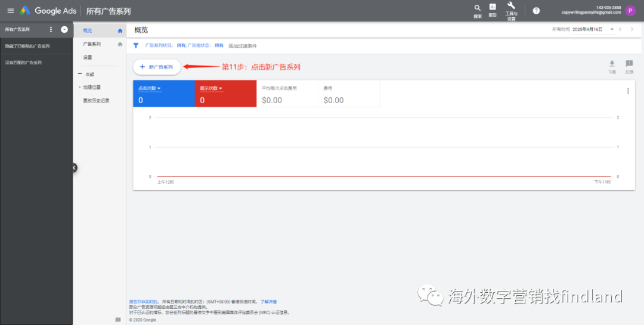Open the help question mark icon

pyautogui.click(x=536, y=11)
